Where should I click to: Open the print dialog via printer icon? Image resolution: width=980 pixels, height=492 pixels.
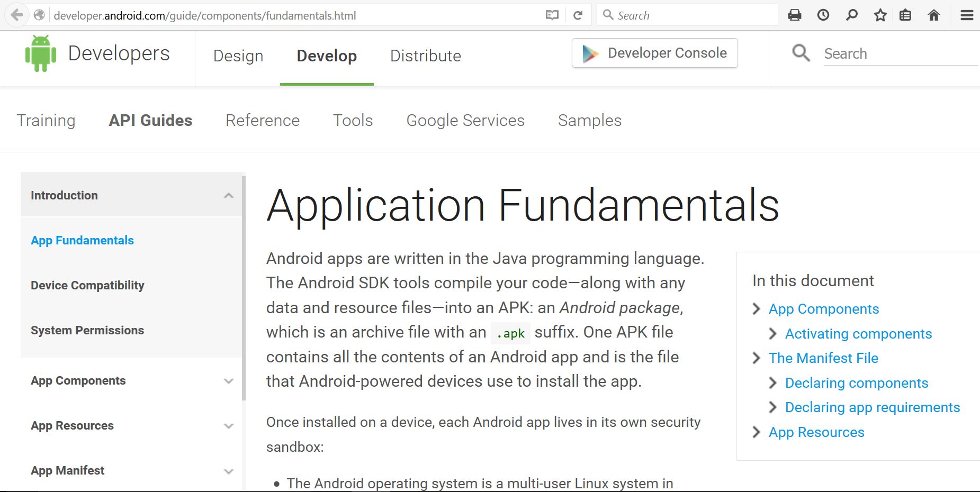795,15
